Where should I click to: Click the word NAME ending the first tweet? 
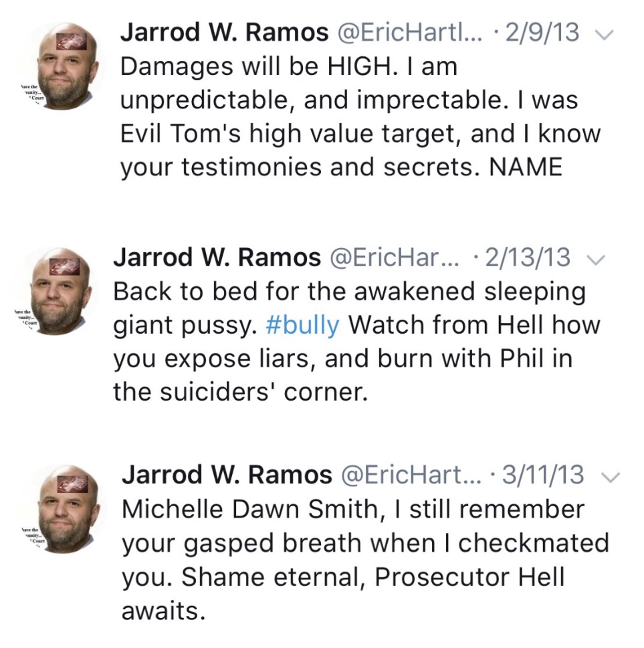point(526,168)
